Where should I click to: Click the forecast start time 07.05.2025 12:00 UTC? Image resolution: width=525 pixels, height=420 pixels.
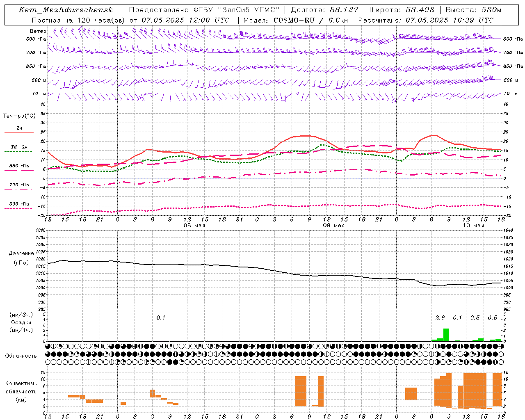[185, 20]
